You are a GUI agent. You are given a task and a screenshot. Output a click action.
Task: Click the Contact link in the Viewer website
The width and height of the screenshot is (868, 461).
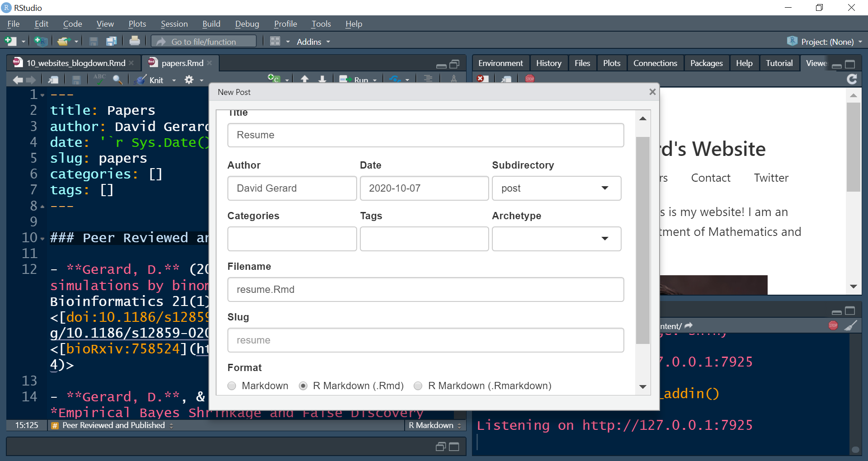tap(711, 178)
